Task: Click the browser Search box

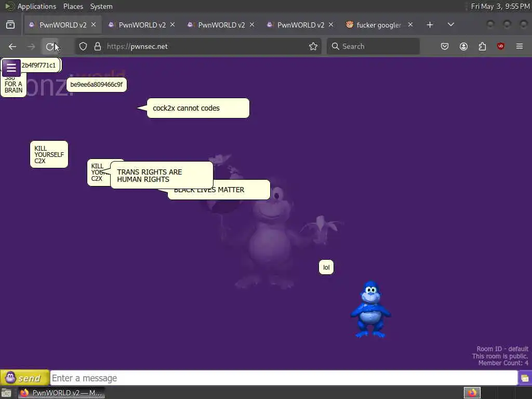Action: click(373, 46)
